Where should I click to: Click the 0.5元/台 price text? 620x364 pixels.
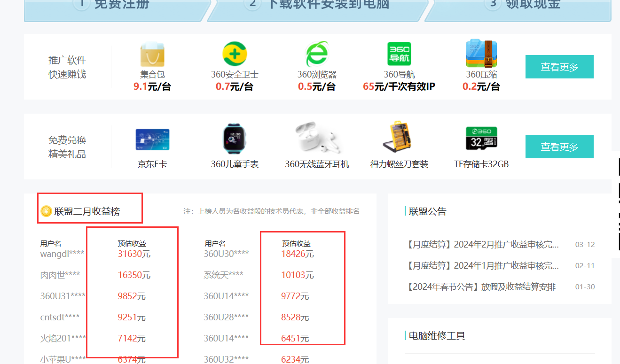pyautogui.click(x=317, y=87)
